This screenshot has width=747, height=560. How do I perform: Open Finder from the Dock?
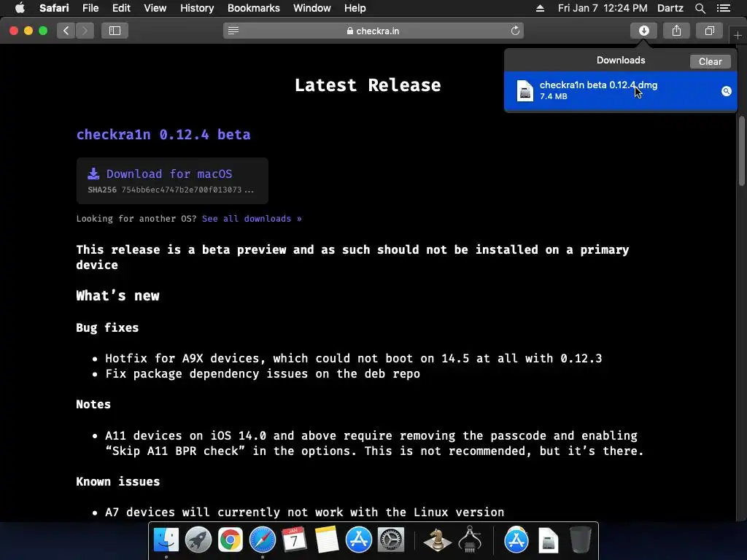166,540
